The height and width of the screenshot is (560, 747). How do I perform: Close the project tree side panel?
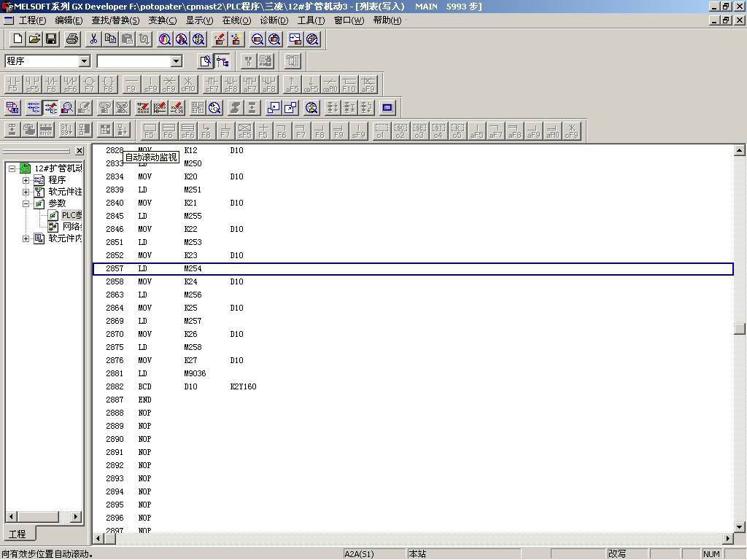coord(80,151)
